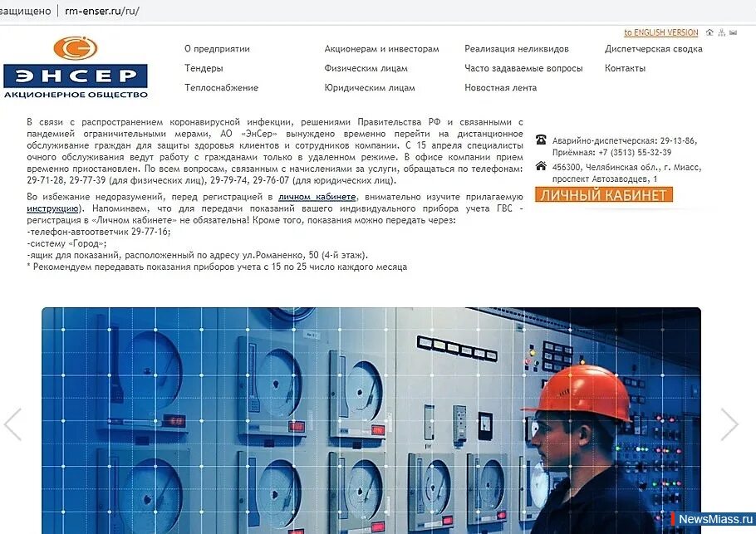Show next slide with right arrow
This screenshot has height=534, width=756.
pos(729,424)
